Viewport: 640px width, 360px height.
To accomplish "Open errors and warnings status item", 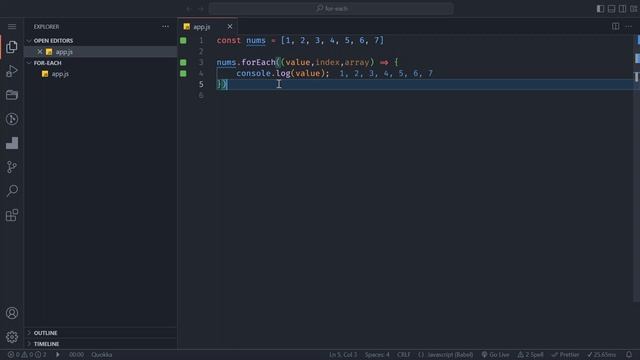I will coord(27,355).
